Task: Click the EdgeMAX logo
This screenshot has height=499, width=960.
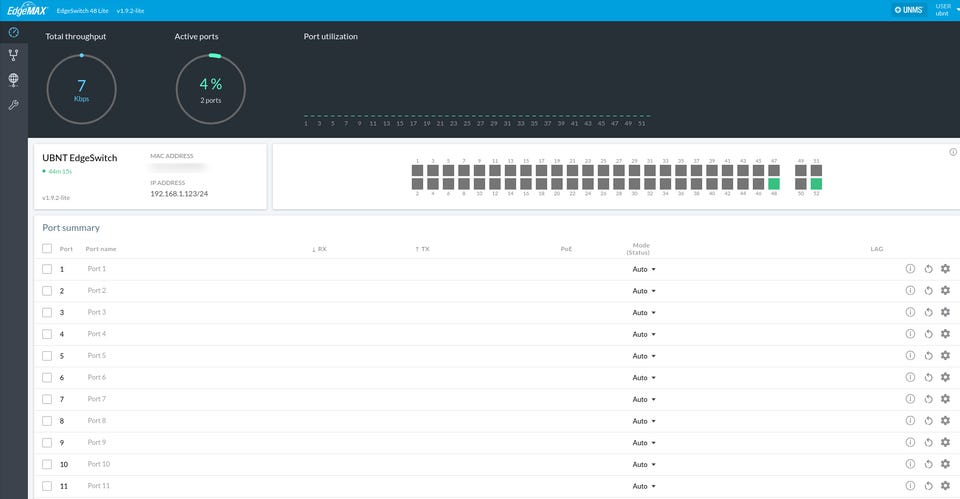Action: pos(27,10)
